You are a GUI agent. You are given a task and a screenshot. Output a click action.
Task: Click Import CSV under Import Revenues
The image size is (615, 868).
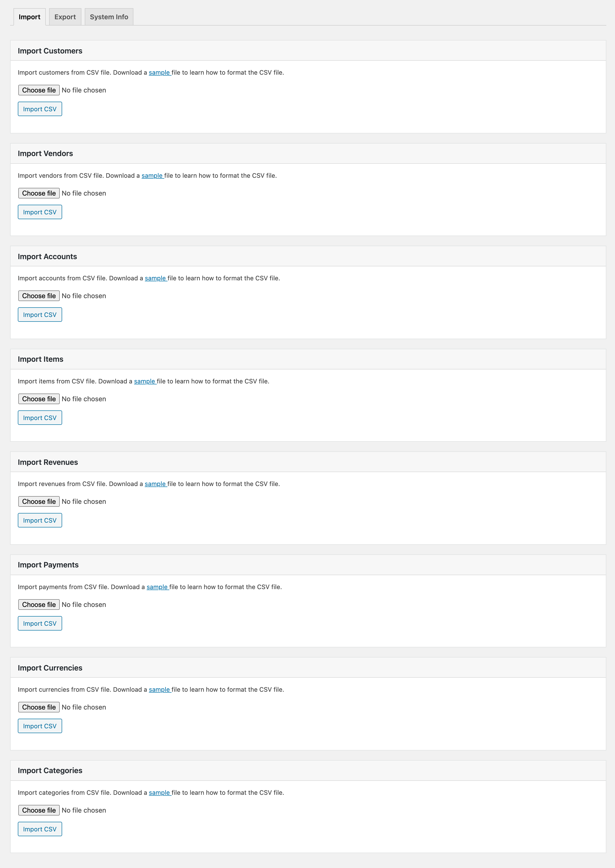(40, 520)
